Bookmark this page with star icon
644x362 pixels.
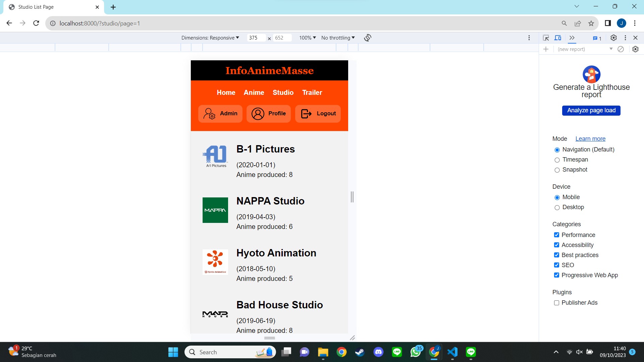(591, 23)
